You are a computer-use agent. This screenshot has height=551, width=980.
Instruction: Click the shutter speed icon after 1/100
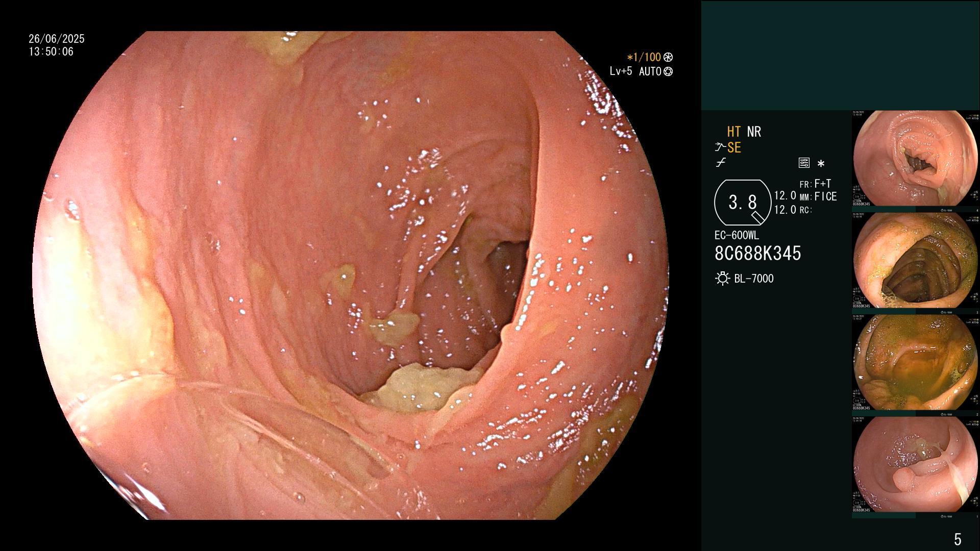click(668, 57)
